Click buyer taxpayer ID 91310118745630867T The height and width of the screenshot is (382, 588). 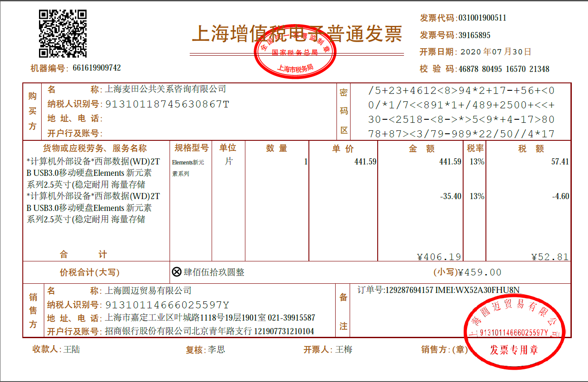[167, 104]
